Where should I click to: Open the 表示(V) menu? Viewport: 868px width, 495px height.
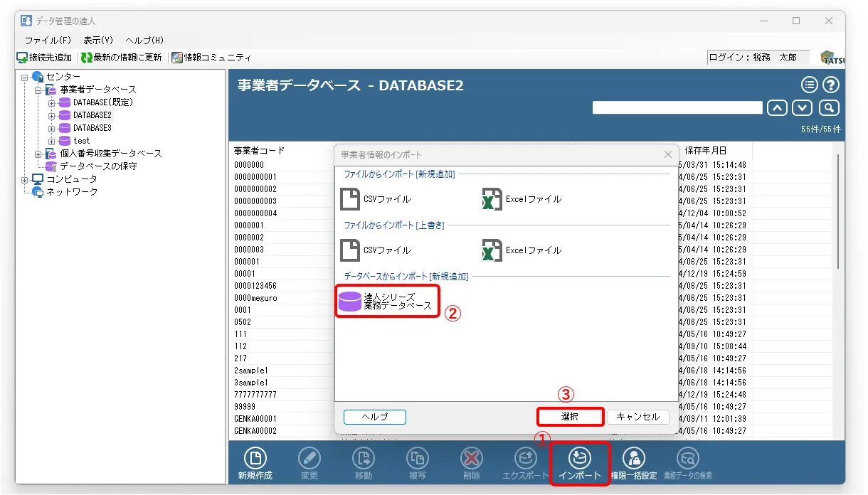click(x=98, y=41)
